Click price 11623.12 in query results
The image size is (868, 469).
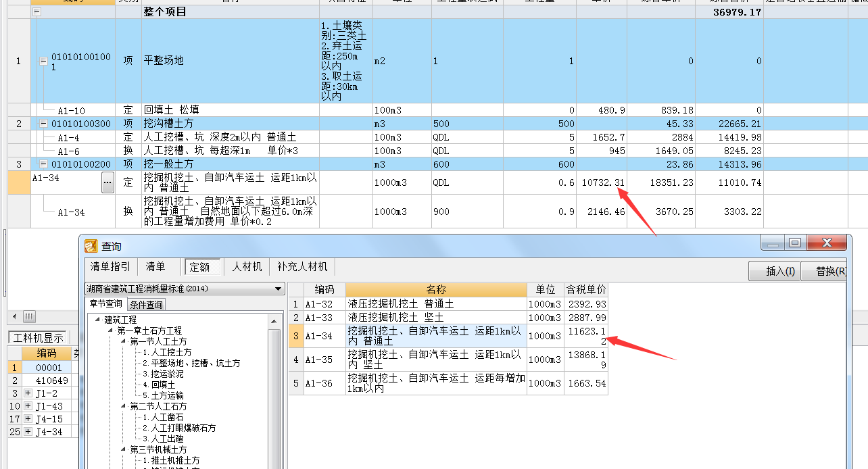tap(586, 336)
